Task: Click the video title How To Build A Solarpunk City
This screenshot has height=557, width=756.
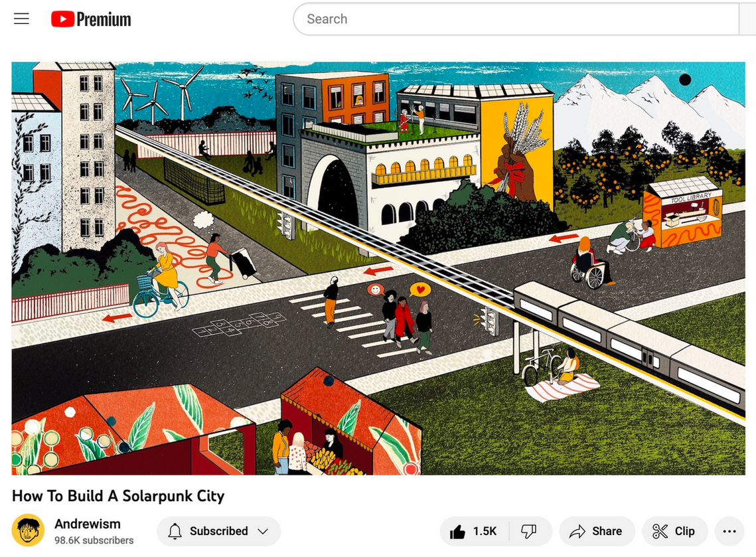Action: pos(118,496)
